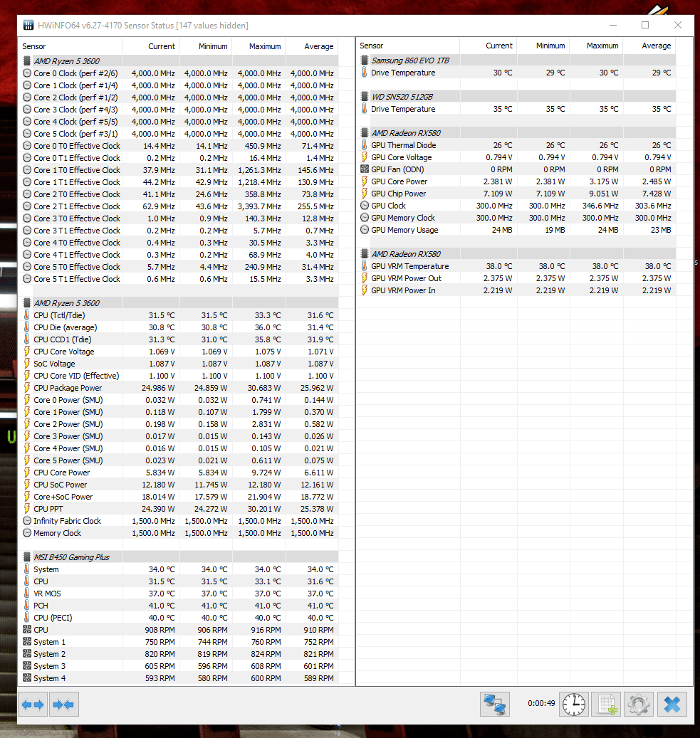Select the GPU Memory Usage row
The width and height of the screenshot is (700, 738).
(x=518, y=230)
